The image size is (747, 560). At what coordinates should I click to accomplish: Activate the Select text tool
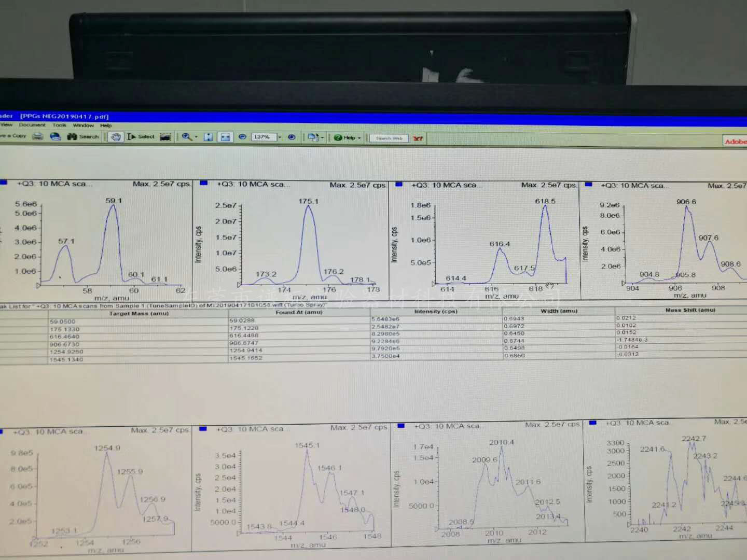tap(141, 137)
